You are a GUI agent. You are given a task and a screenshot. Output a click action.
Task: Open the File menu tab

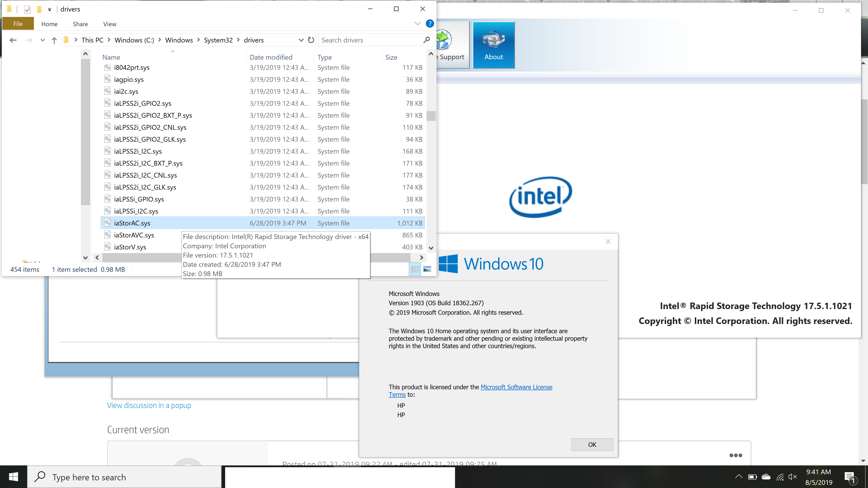pos(18,24)
